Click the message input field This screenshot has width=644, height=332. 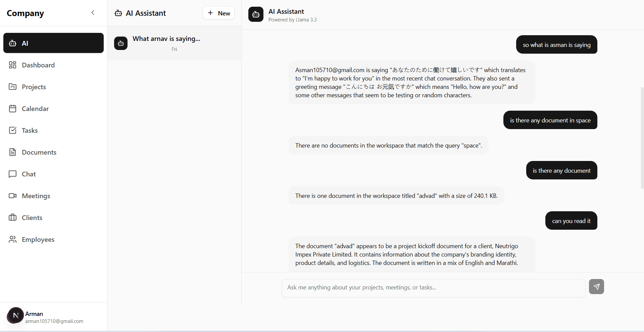point(433,288)
